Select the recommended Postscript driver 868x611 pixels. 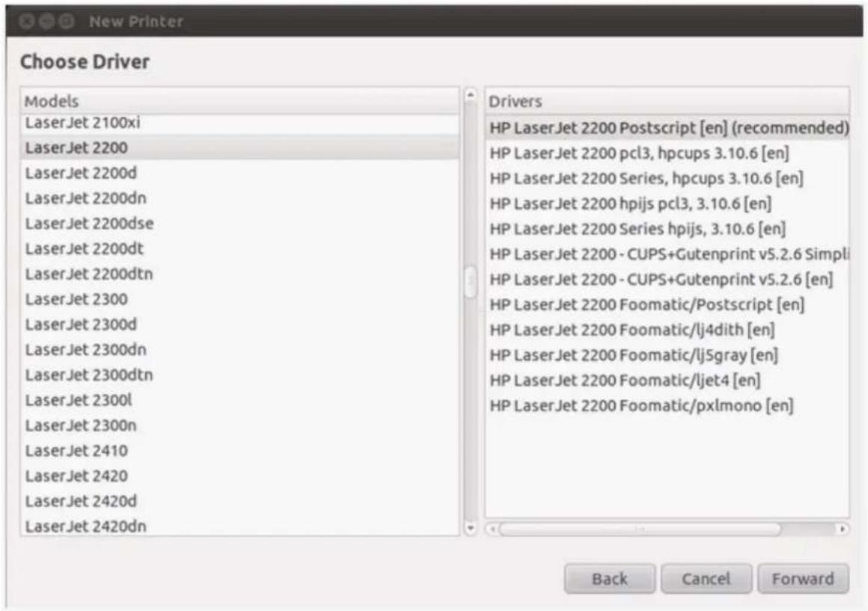pyautogui.click(x=667, y=128)
